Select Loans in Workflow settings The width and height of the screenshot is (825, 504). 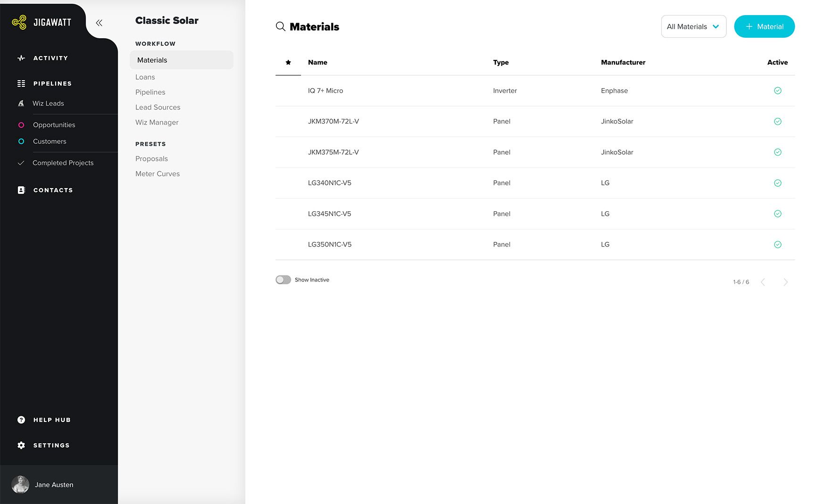(x=145, y=77)
